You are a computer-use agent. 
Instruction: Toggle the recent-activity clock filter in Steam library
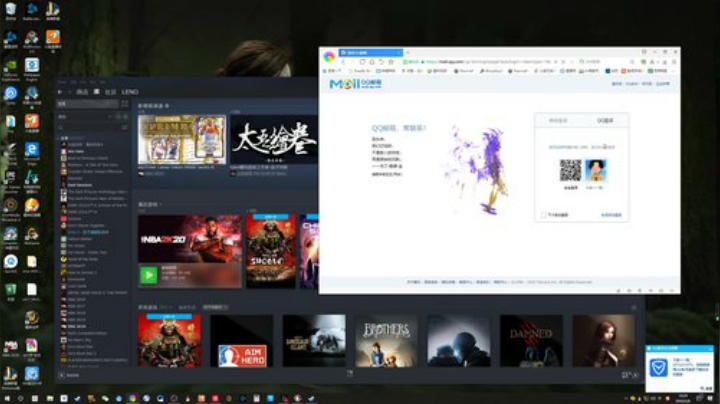click(x=118, y=117)
